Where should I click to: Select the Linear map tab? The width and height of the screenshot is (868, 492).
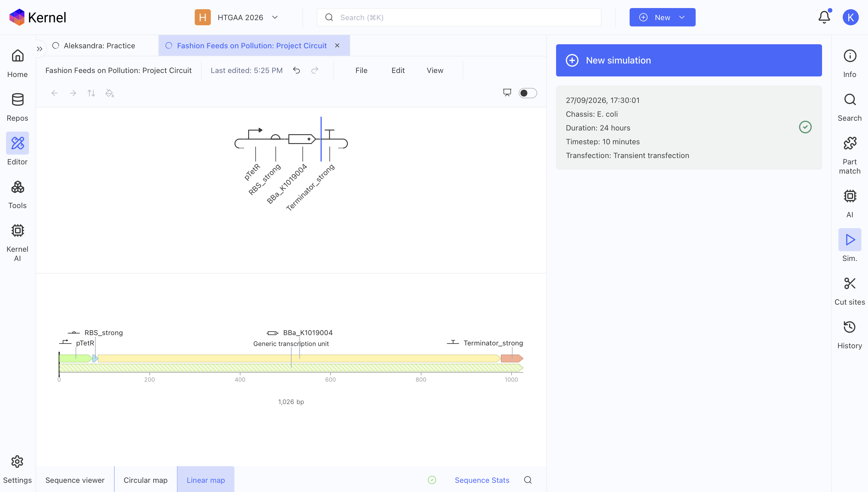point(206,480)
